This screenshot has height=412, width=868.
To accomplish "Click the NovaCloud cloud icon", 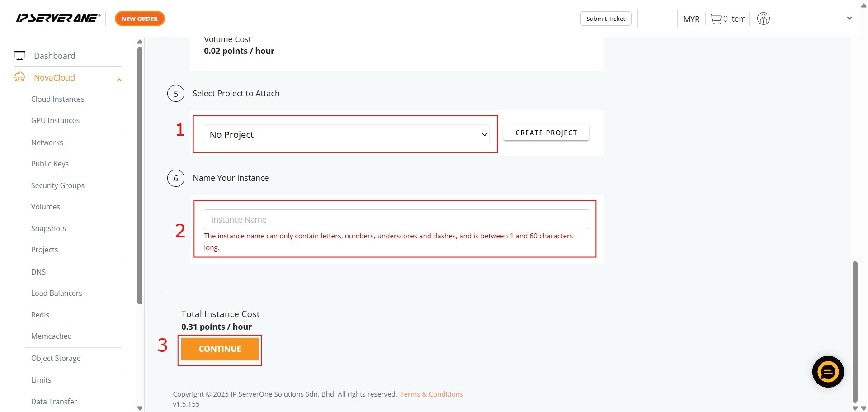I will coord(19,77).
